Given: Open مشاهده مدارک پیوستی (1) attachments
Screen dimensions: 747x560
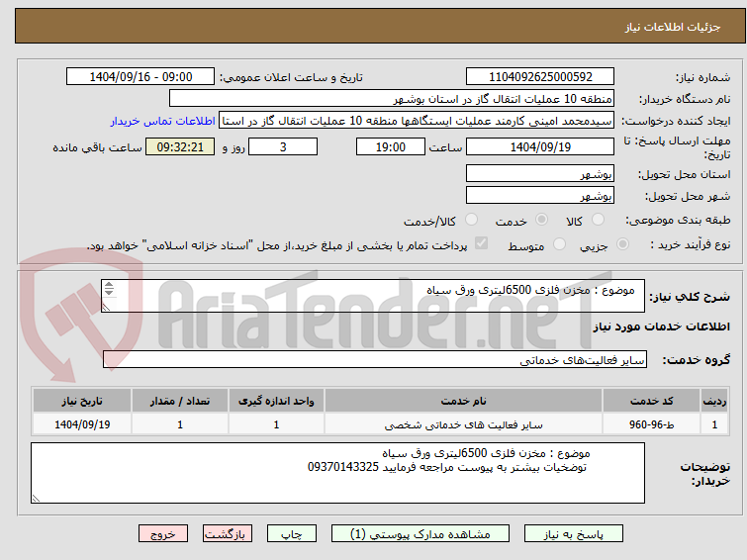Looking at the screenshot, I should pos(420,534).
